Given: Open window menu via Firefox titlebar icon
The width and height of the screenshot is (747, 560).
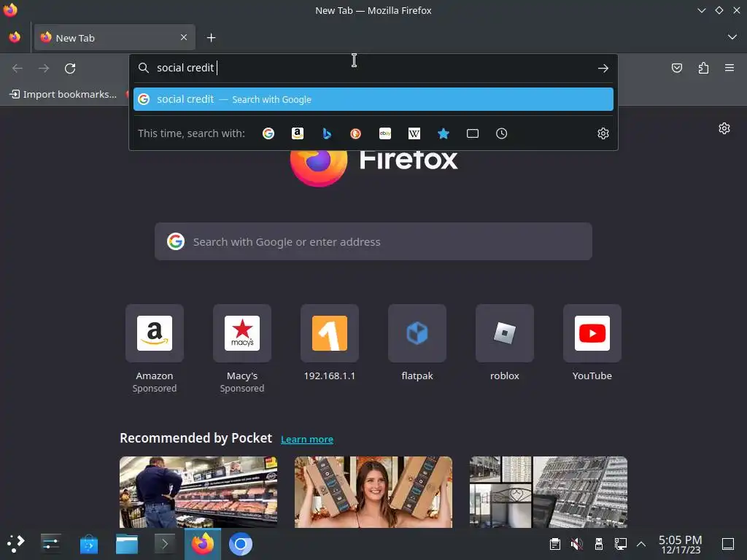Looking at the screenshot, I should click(10, 9).
